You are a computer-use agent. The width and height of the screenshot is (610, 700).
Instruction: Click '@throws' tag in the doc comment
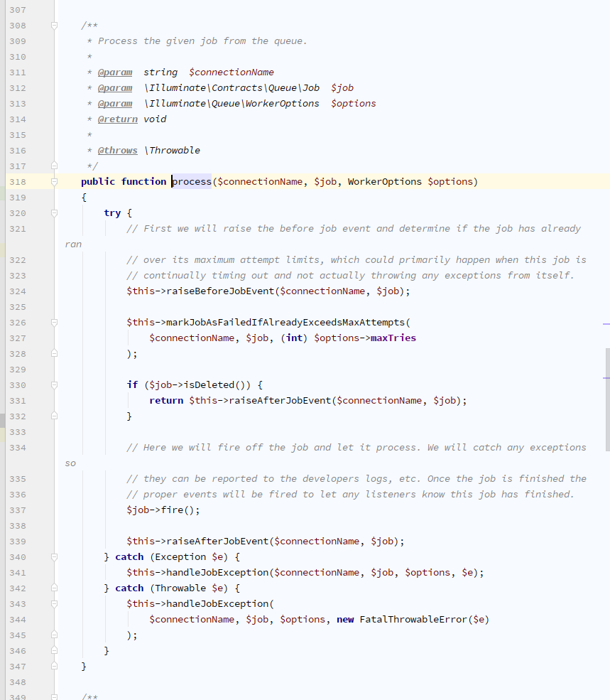tap(118, 151)
